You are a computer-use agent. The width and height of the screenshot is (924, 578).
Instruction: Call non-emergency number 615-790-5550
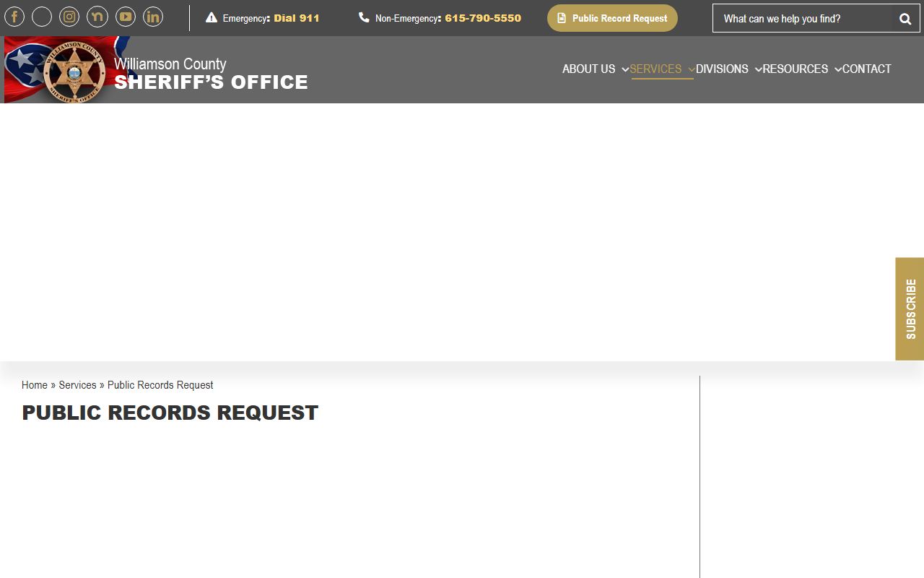click(x=483, y=18)
